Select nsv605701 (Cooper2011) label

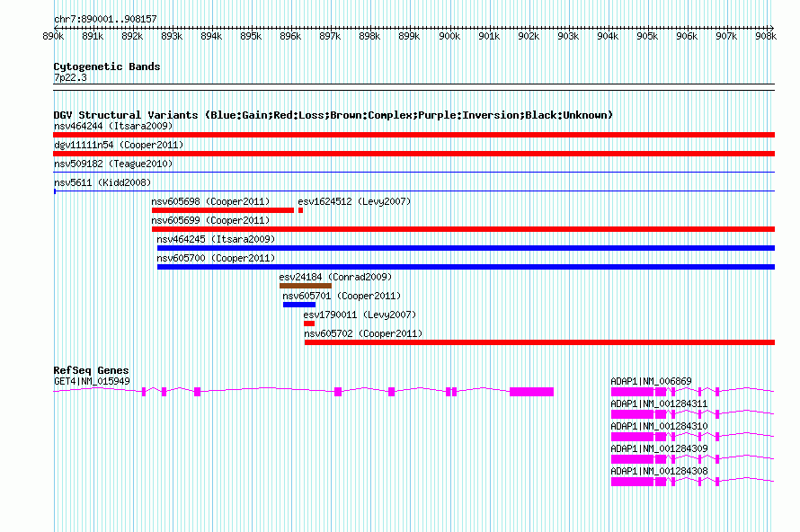click(342, 296)
